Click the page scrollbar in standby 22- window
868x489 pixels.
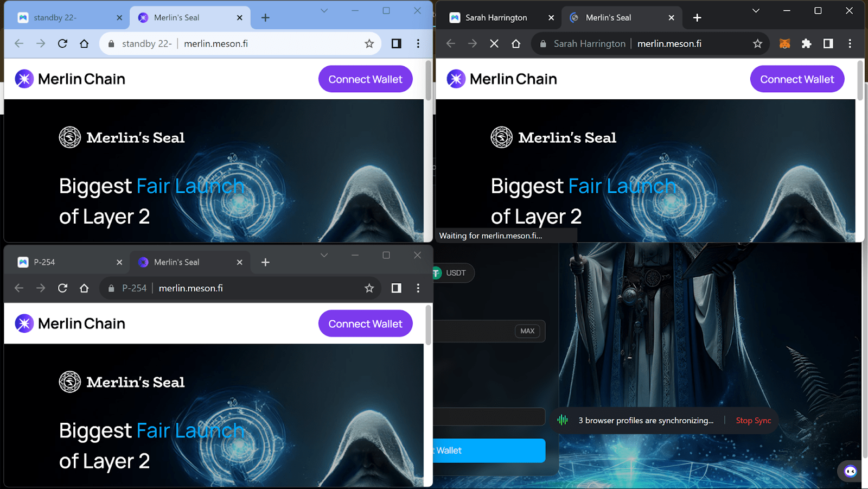pyautogui.click(x=428, y=80)
